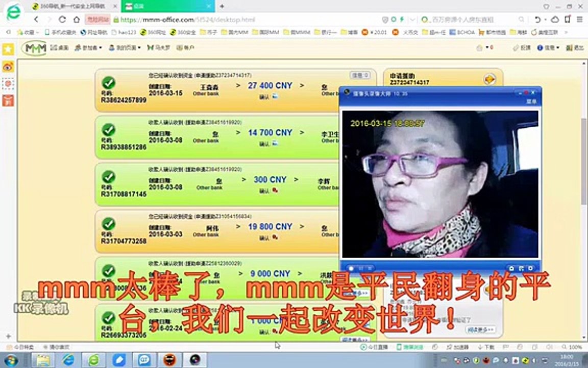Open the 360安全 bookmark
Viewport: 588px width, 368px height.
click(x=183, y=32)
